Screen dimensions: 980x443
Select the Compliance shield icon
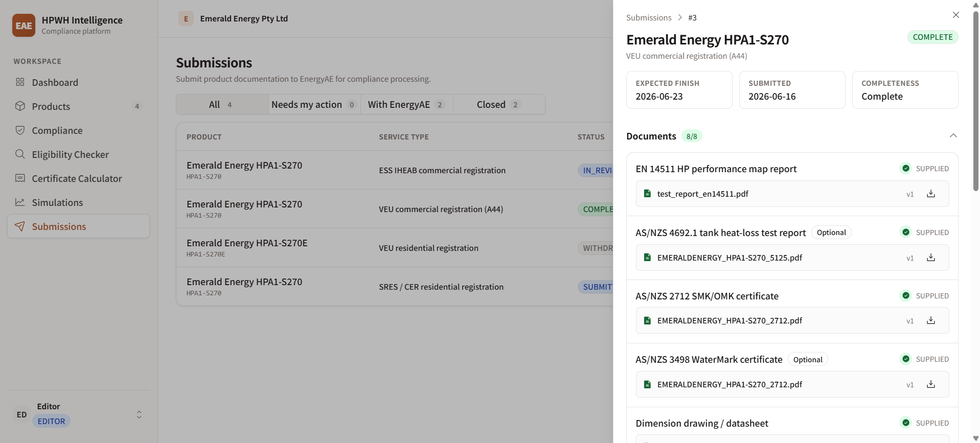click(x=20, y=130)
